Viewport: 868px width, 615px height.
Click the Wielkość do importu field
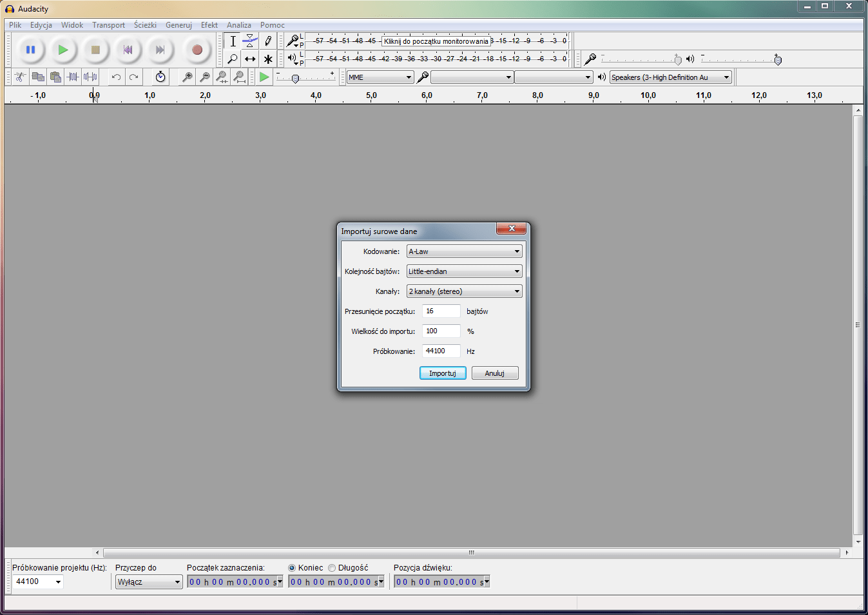(x=441, y=331)
